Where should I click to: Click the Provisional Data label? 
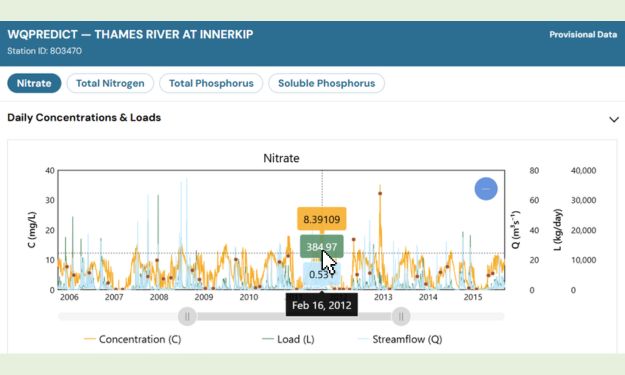click(583, 35)
